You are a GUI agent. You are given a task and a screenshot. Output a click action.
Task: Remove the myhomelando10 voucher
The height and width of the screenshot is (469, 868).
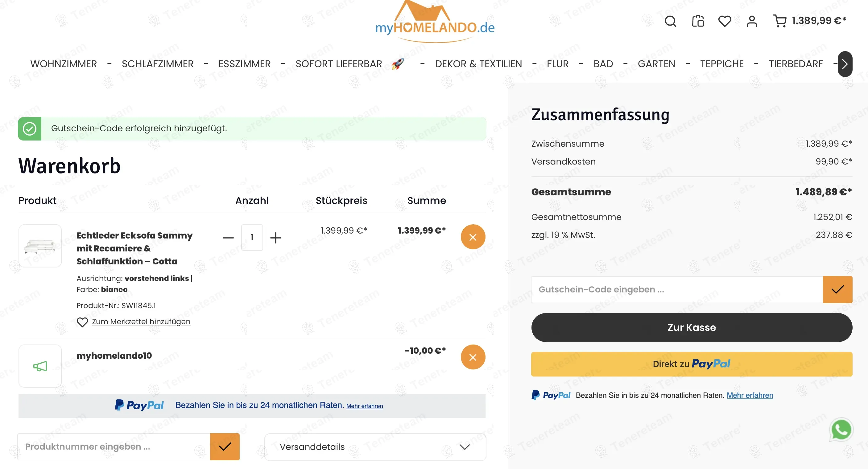pyautogui.click(x=473, y=357)
